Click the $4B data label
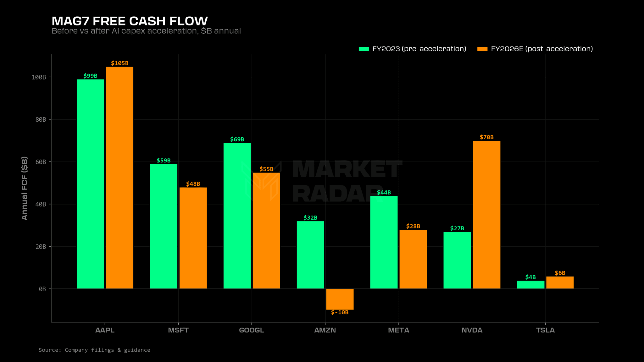Screen dimensions: 644x362 click(531, 277)
